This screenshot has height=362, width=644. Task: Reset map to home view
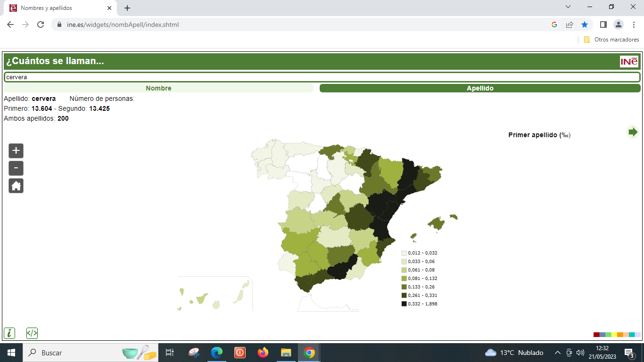pyautogui.click(x=16, y=186)
